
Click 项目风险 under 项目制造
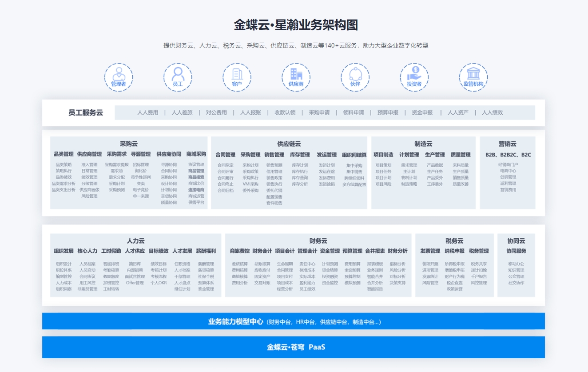pyautogui.click(x=383, y=184)
